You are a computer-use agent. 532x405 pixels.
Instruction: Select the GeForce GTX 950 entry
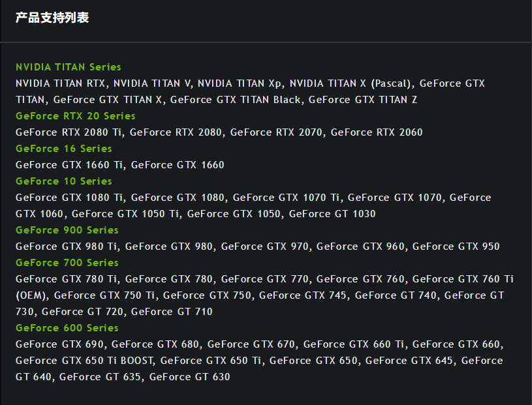[456, 247]
